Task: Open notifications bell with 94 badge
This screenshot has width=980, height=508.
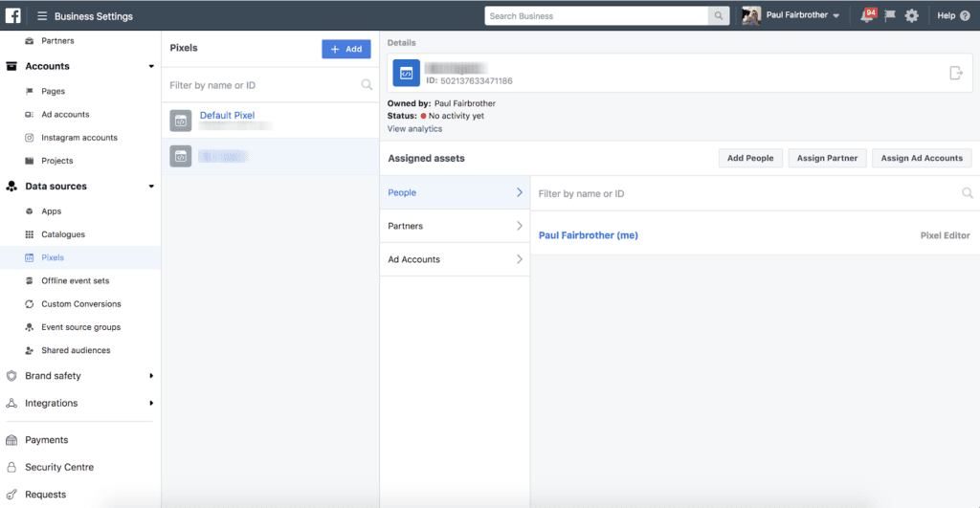Action: (x=867, y=15)
